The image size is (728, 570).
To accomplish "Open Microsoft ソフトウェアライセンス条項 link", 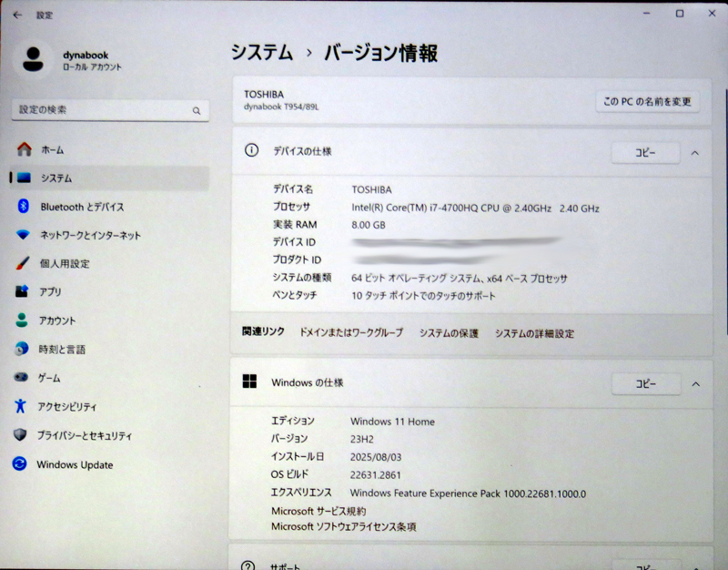I will coord(344,527).
